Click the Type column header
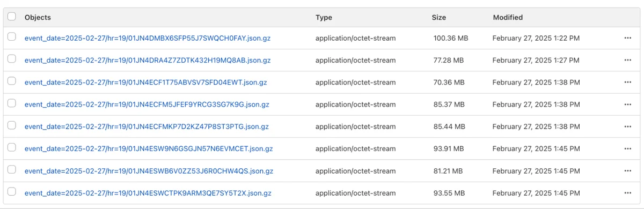644x209 pixels. point(324,17)
